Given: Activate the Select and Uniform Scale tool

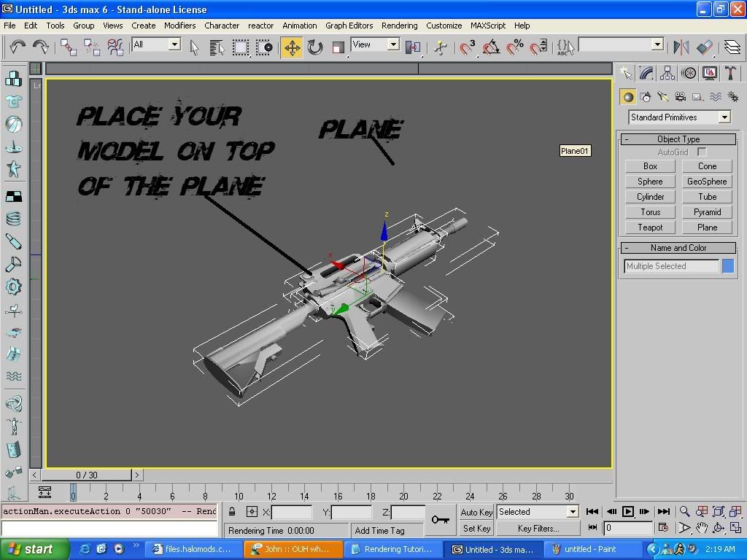Looking at the screenshot, I should [x=338, y=47].
